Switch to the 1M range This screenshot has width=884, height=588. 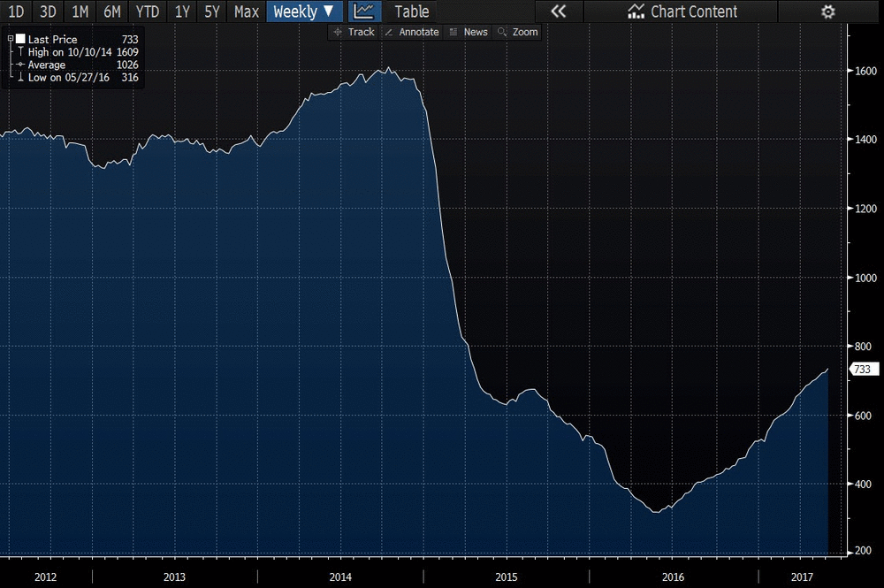[x=80, y=11]
